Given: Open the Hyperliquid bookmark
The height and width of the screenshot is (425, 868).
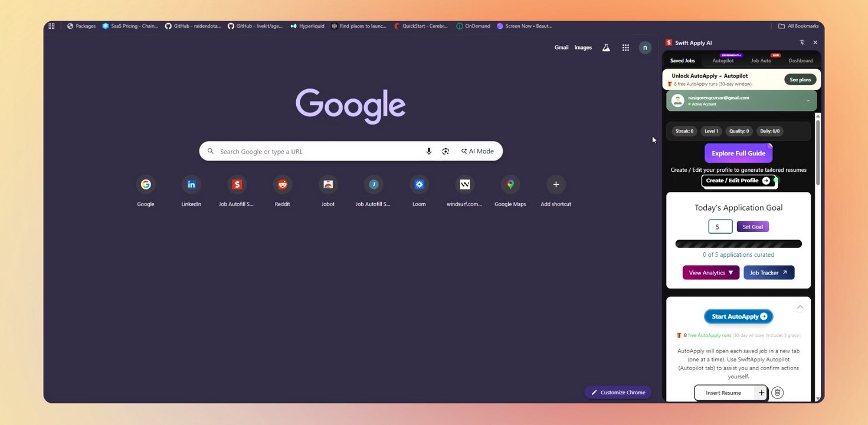Looking at the screenshot, I should [307, 26].
